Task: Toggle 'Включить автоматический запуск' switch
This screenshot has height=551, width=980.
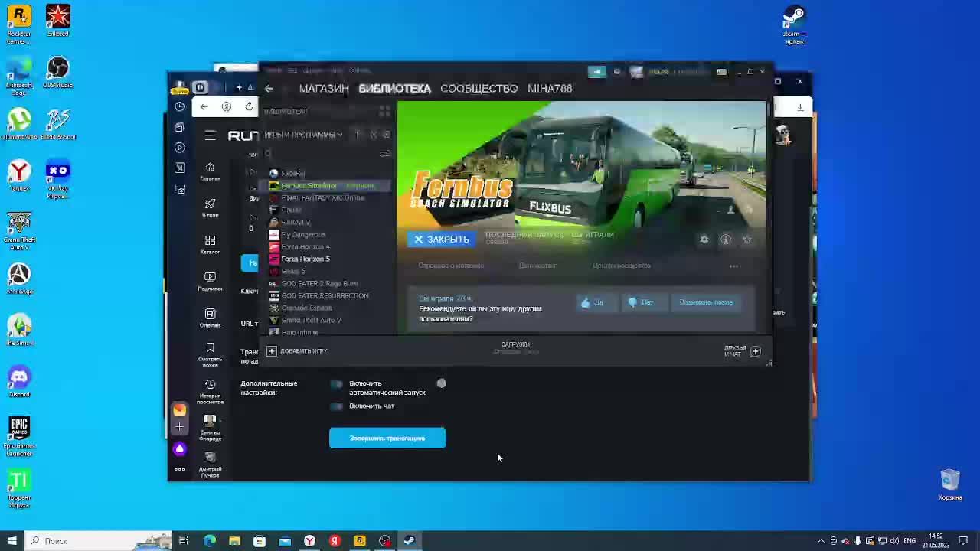Action: pyautogui.click(x=337, y=383)
